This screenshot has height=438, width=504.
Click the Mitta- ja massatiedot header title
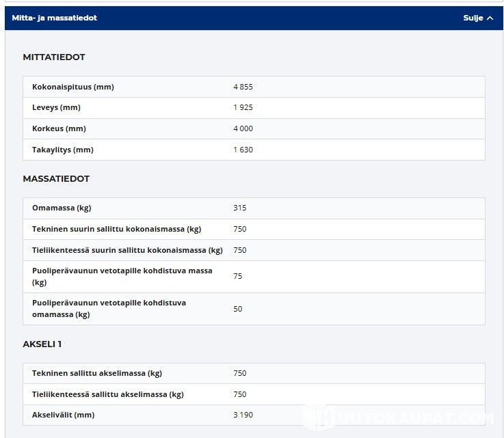point(54,18)
